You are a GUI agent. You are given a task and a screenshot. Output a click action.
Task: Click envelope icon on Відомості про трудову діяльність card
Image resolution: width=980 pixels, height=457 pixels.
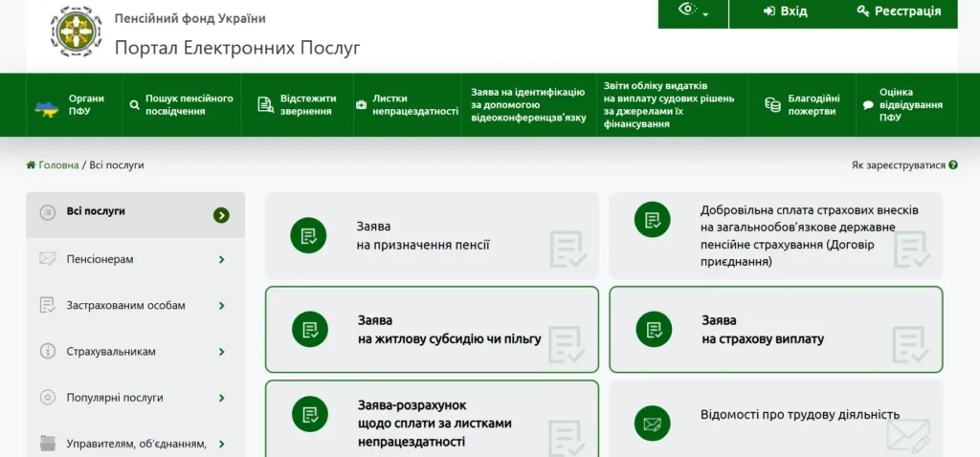click(x=653, y=424)
